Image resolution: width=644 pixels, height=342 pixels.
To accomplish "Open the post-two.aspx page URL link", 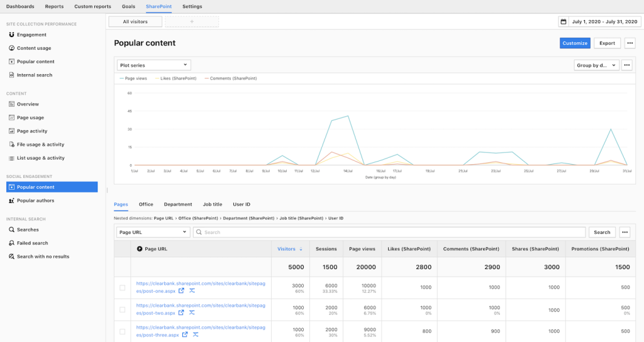I will coord(201,309).
